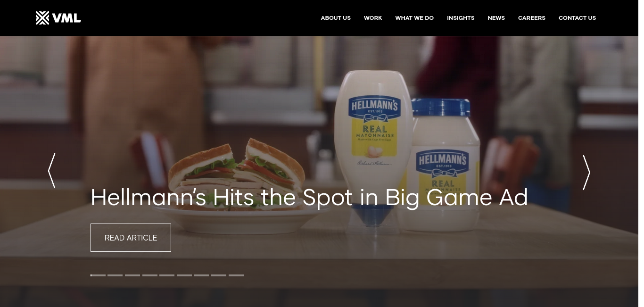Switch to the fourth slide indicator
Image resolution: width=644 pixels, height=307 pixels.
150,275
